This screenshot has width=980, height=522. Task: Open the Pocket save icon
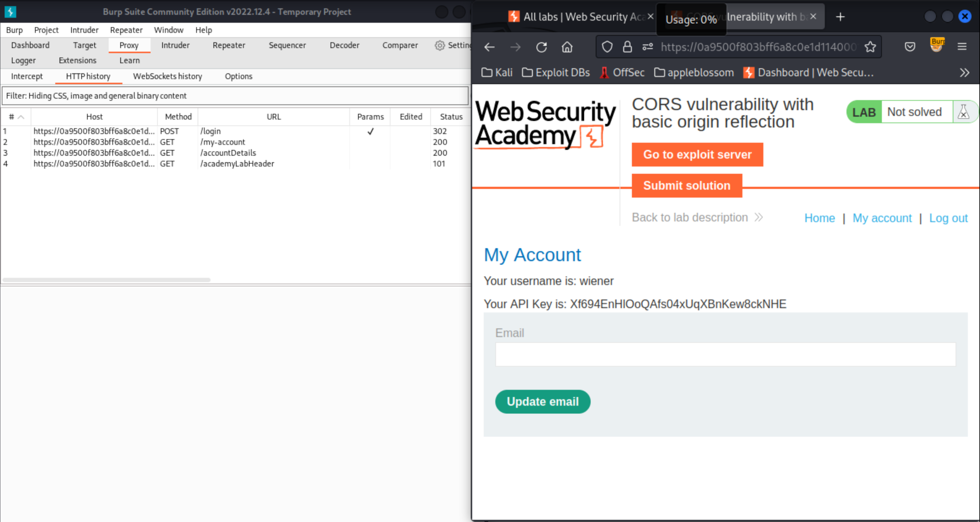pyautogui.click(x=910, y=47)
